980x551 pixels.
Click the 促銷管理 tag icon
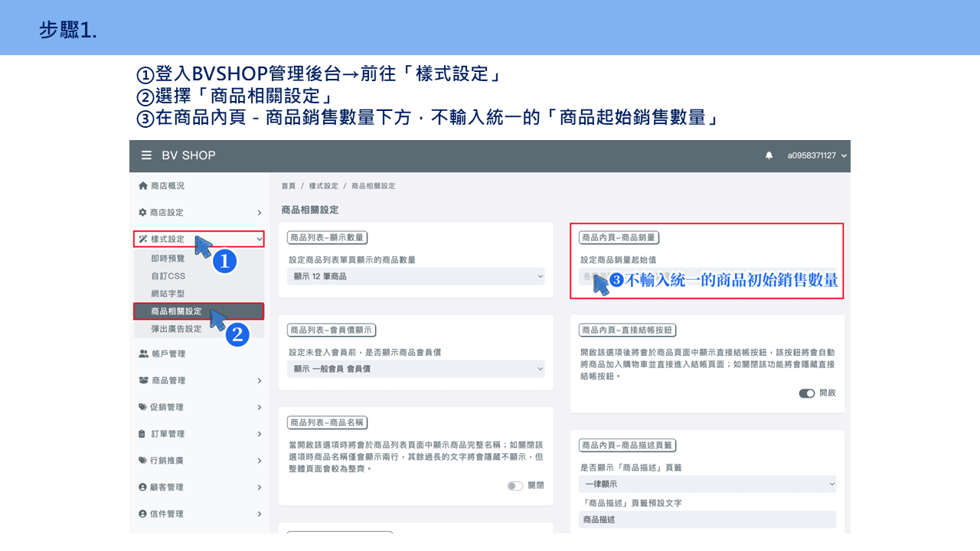142,407
